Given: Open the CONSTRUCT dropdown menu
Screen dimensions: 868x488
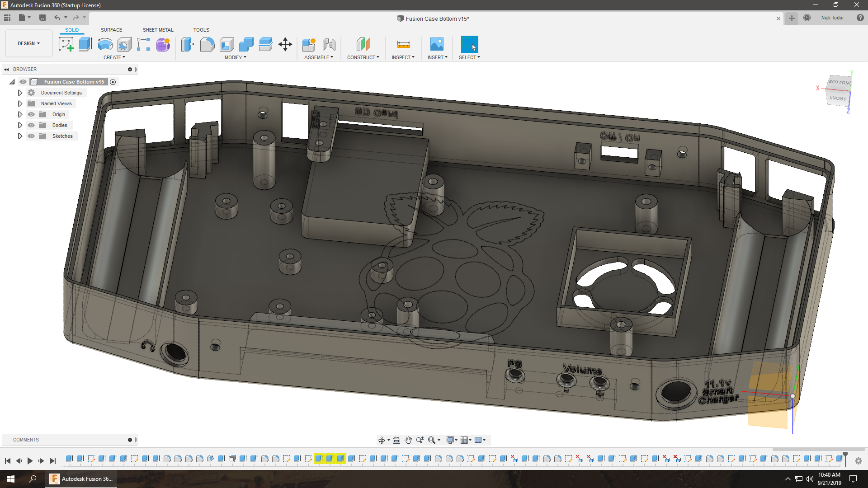Looking at the screenshot, I should pos(363,57).
